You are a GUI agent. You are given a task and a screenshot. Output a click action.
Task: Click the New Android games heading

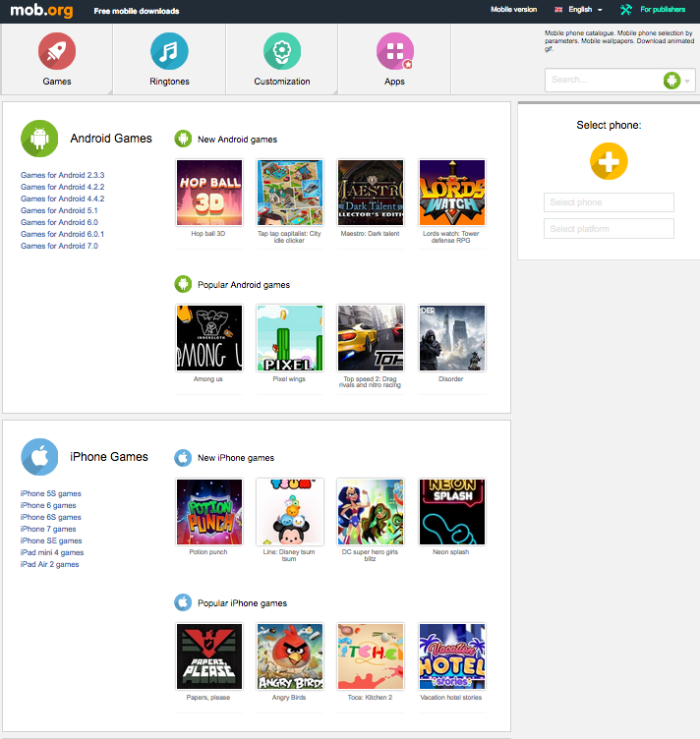[x=237, y=140]
